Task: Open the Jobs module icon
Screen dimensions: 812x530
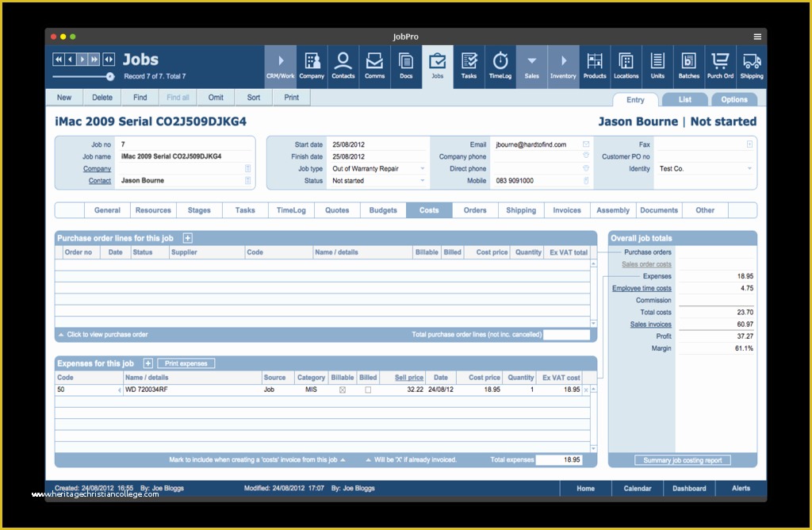Action: 438,67
